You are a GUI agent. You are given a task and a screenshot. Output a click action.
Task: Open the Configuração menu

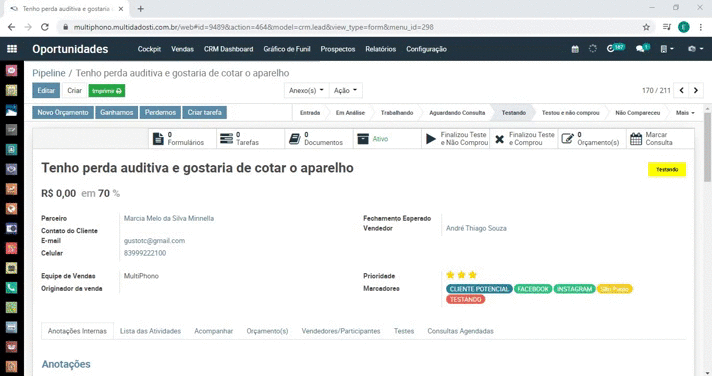coord(426,49)
